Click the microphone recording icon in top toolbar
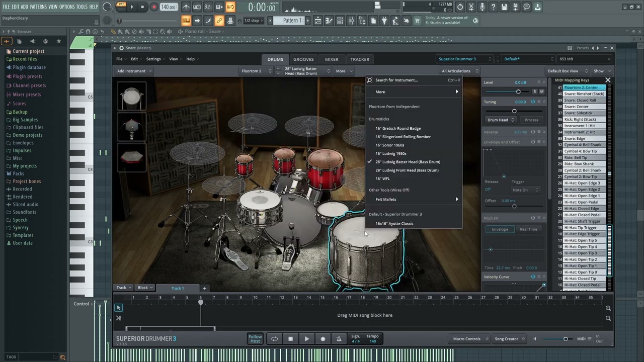This screenshot has width=644, height=362. [482, 7]
